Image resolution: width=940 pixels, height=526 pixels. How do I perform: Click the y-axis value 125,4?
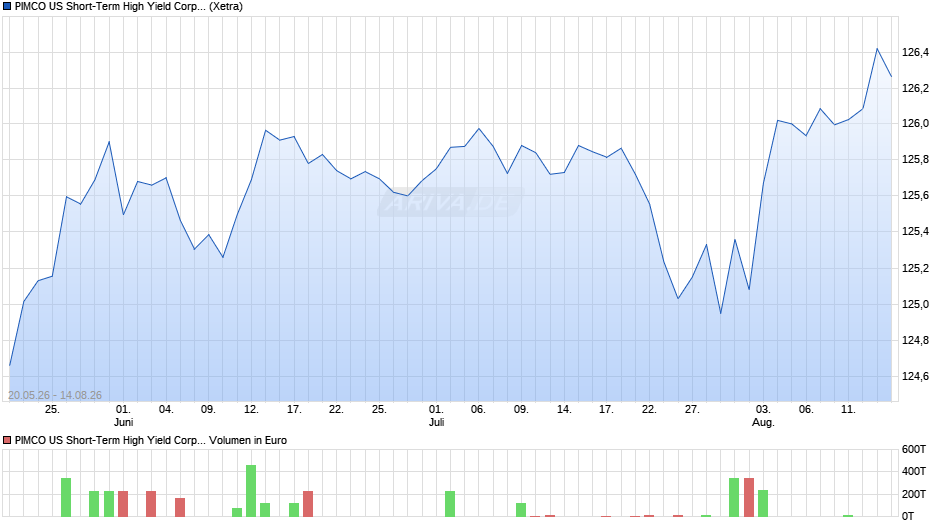(915, 232)
